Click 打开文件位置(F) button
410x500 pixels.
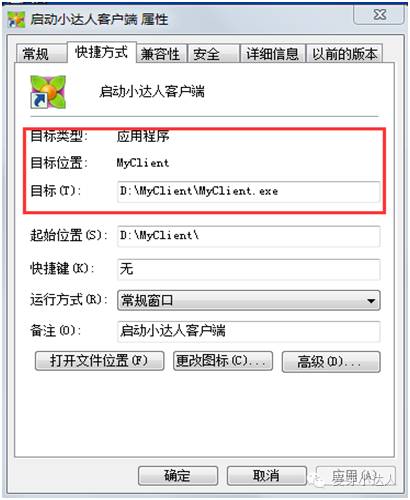coord(99,361)
